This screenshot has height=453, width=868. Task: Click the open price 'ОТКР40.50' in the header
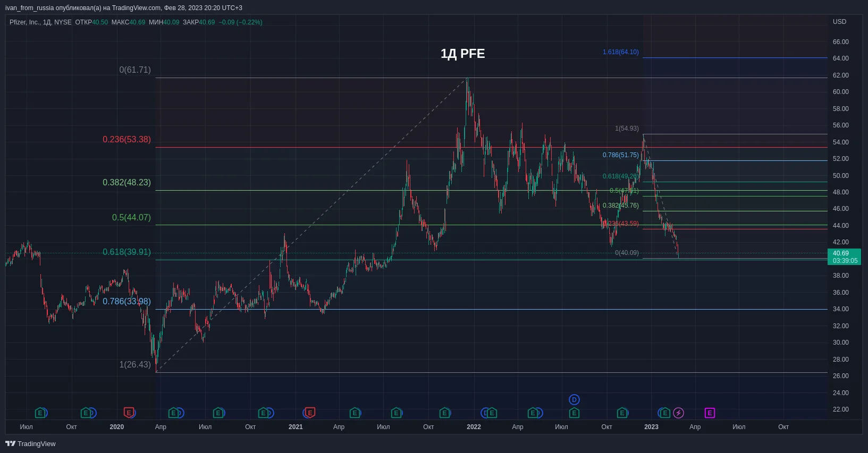(91, 22)
